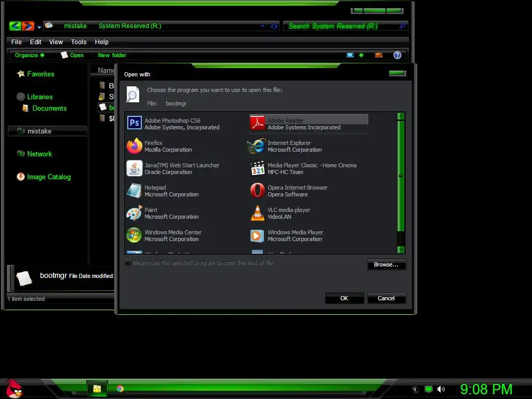This screenshot has height=399, width=532.
Task: Open the View menu
Action: (56, 42)
